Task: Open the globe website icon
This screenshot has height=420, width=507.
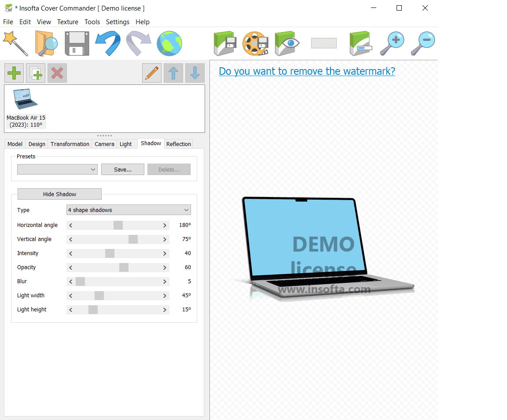Action: (169, 43)
